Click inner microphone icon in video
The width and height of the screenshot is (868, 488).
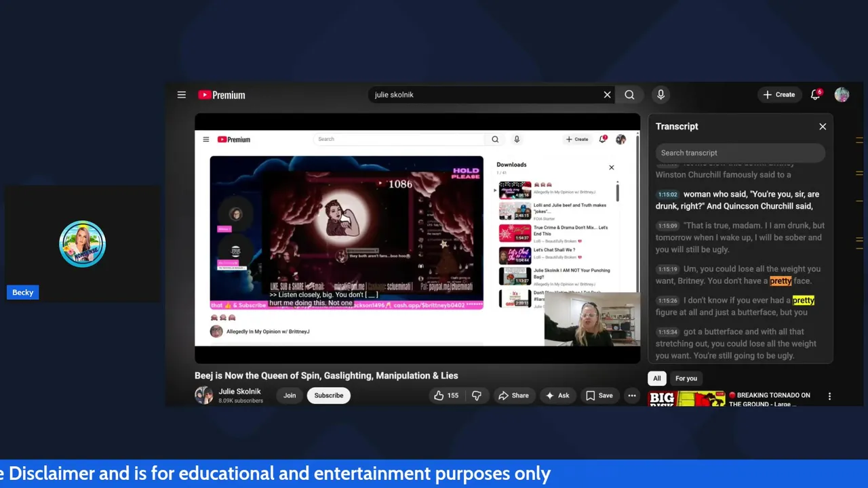pyautogui.click(x=517, y=140)
